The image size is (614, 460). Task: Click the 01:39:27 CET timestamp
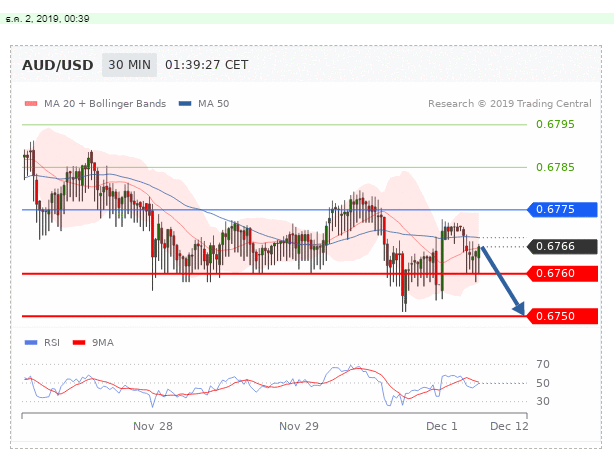[x=206, y=65]
